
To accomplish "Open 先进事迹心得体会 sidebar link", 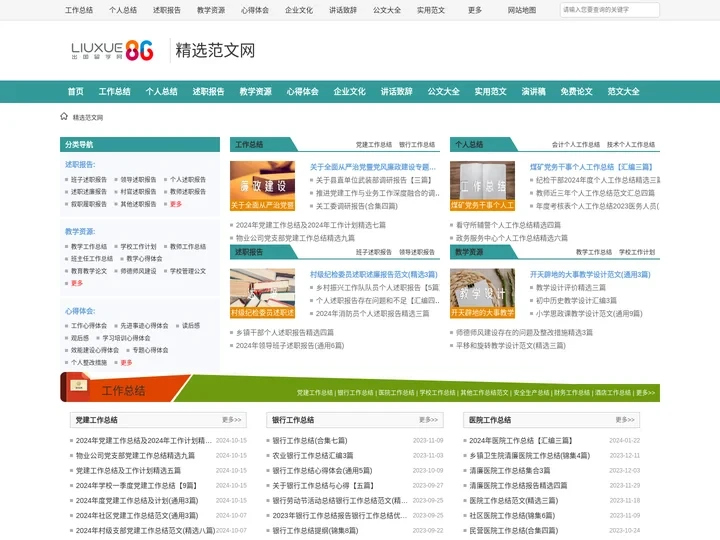I will (144, 326).
